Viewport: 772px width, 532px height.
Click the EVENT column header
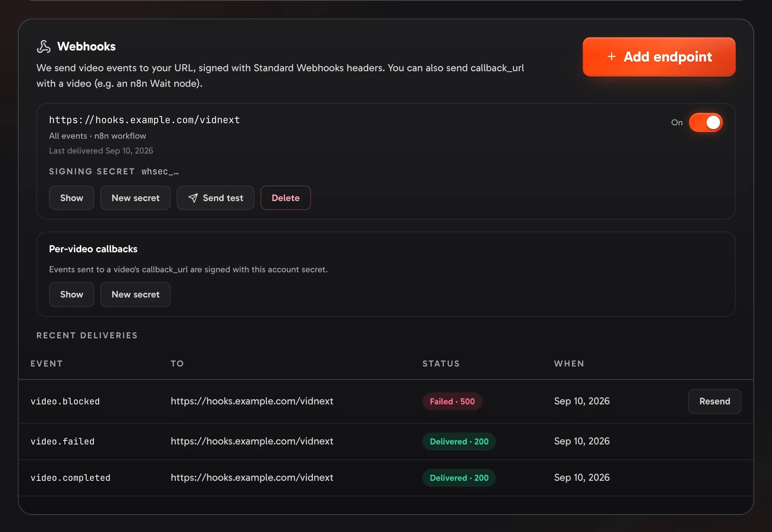(x=46, y=364)
